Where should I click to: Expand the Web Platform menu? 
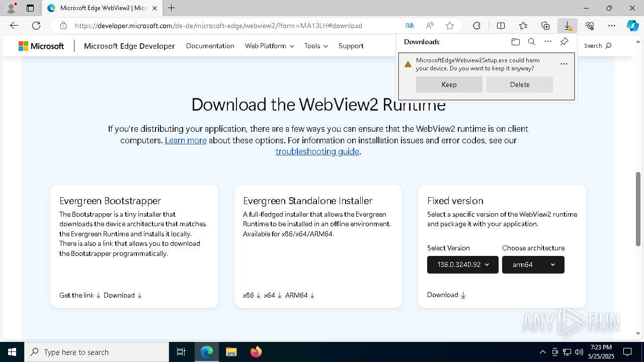click(x=269, y=46)
